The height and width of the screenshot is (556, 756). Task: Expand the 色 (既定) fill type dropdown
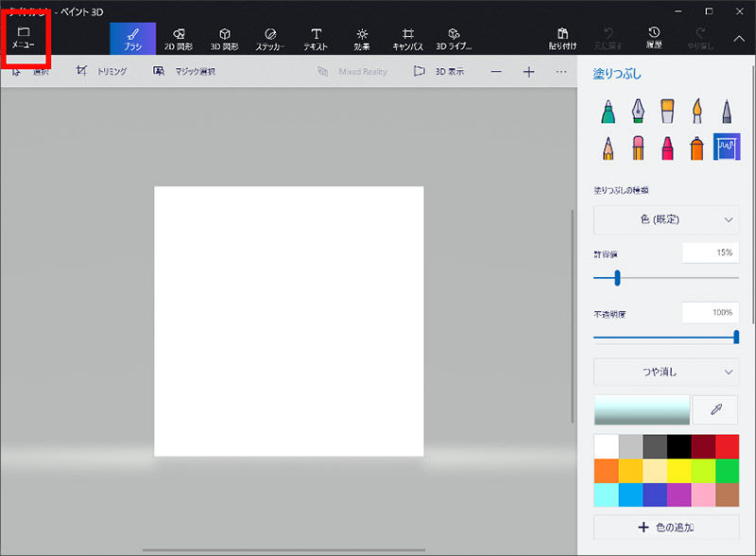click(x=666, y=219)
